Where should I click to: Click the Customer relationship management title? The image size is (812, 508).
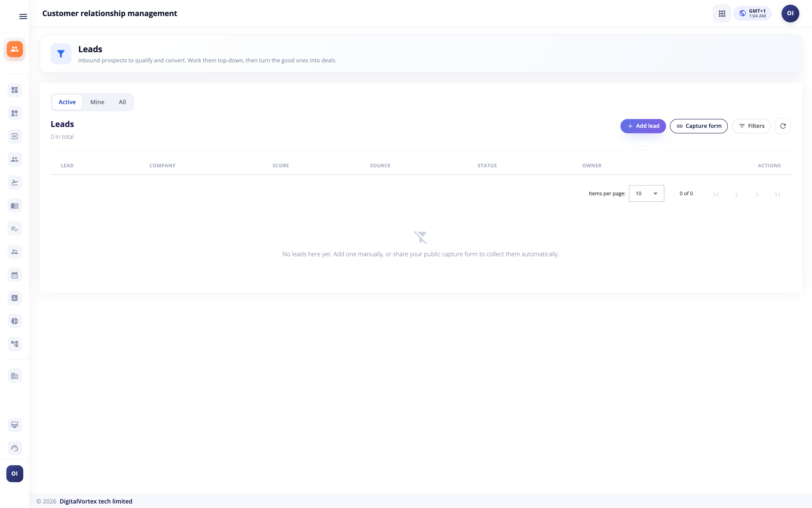[x=110, y=14]
